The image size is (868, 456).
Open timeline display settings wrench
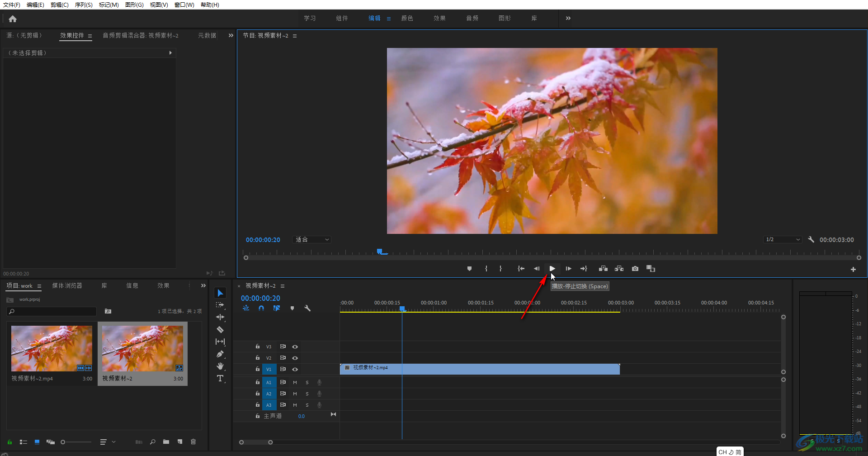(x=307, y=308)
